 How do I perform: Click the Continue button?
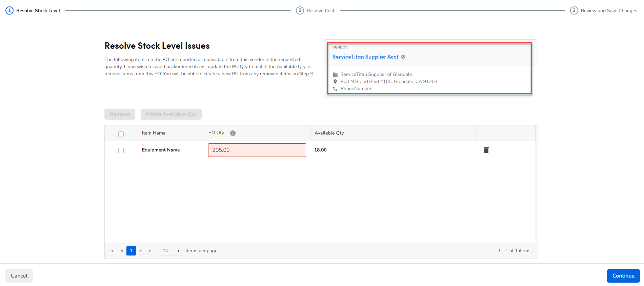623,276
